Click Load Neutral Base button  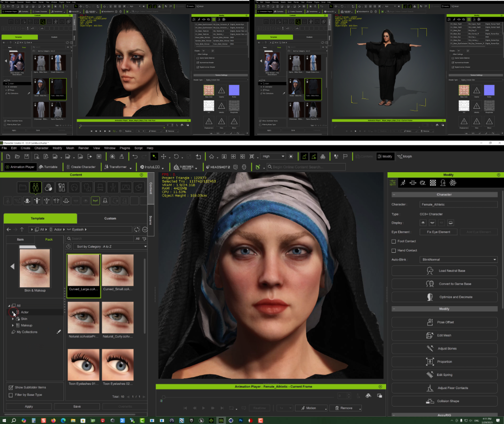coord(444,271)
